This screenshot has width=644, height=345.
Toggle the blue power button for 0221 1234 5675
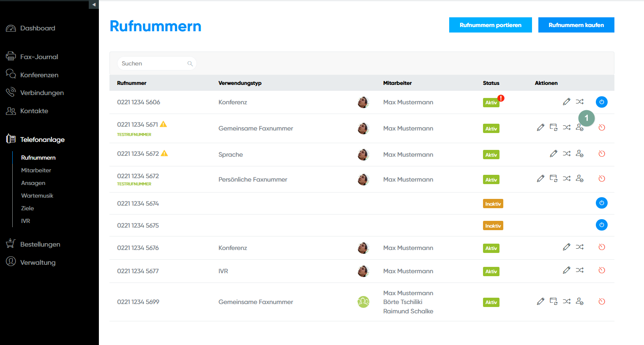click(601, 225)
